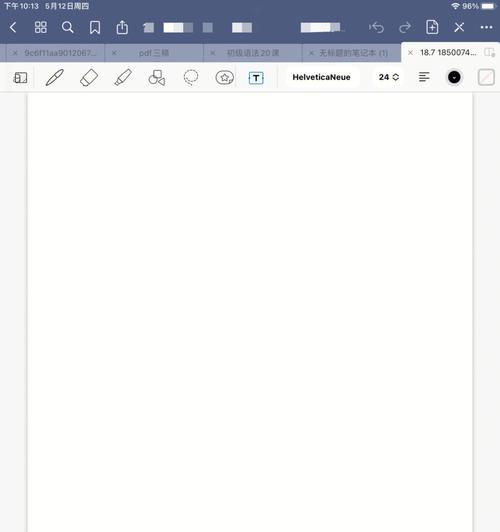This screenshot has width=500, height=532.
Task: Activate the Lasso selection tool
Action: pos(191,77)
